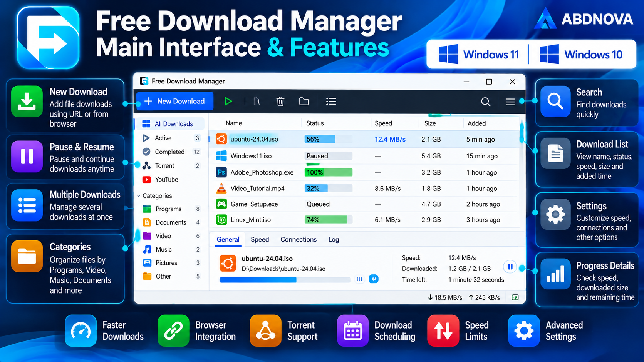The image size is (644, 362).
Task: Switch to the Log tab
Action: click(x=334, y=239)
